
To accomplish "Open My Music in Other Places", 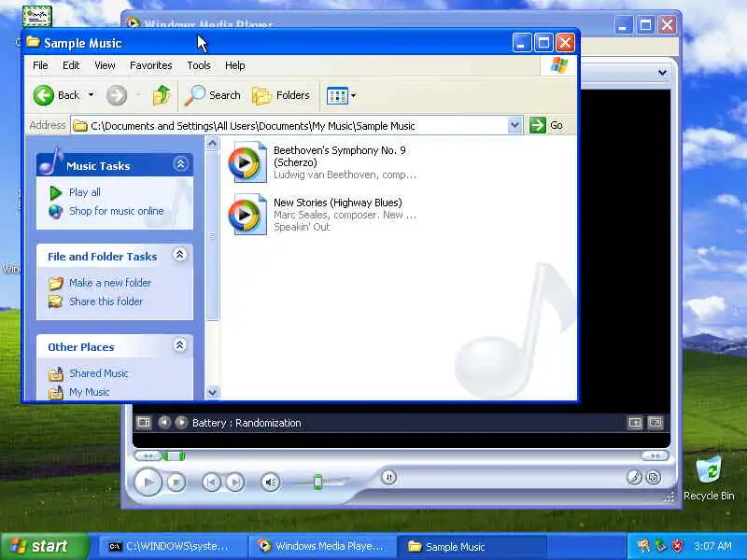I will click(x=89, y=392).
